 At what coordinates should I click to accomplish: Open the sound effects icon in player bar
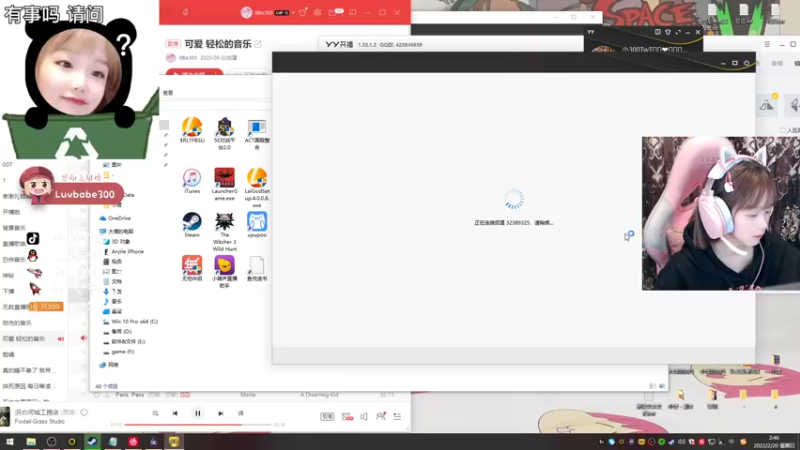pos(347,416)
